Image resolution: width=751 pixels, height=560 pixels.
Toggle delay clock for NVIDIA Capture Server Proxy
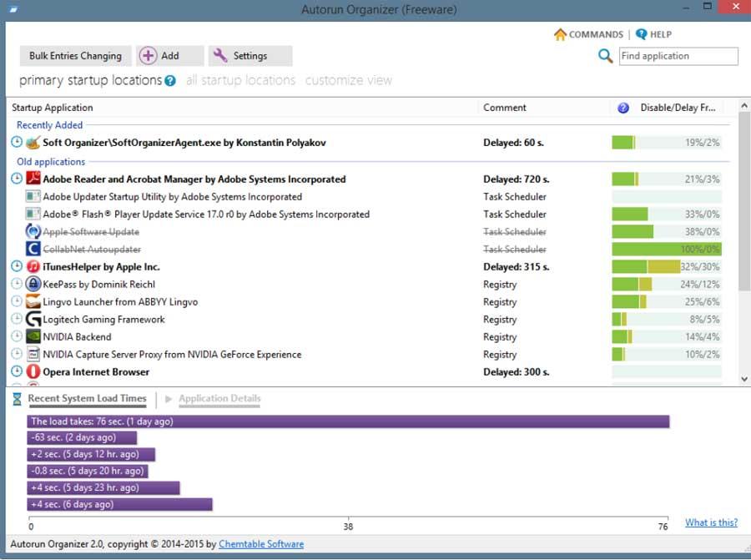point(17,354)
